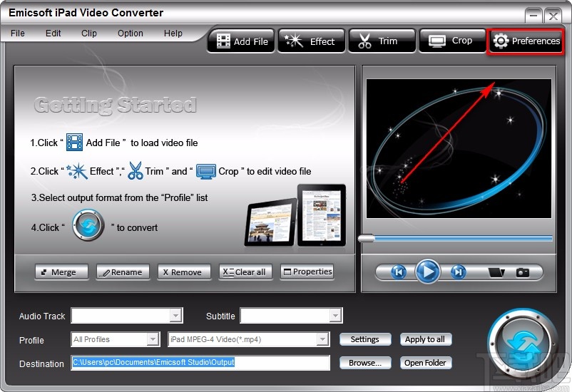This screenshot has height=392, width=572.
Task: Take a snapshot with camera icon
Action: coord(522,272)
